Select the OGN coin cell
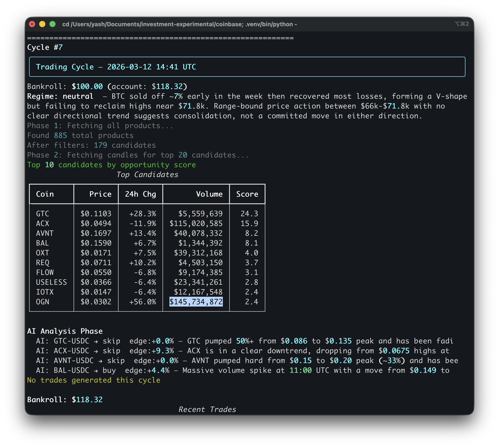The height and width of the screenshot is (448, 499). tap(42, 302)
